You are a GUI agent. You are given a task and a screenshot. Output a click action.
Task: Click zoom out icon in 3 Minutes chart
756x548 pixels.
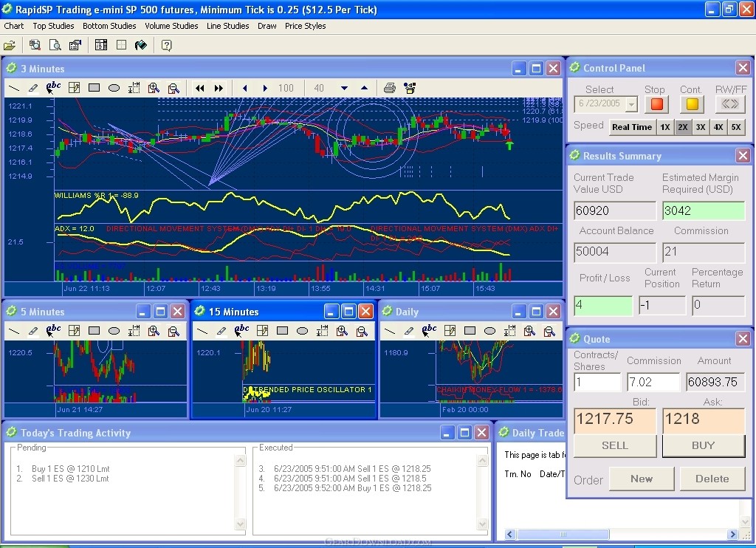click(173, 88)
